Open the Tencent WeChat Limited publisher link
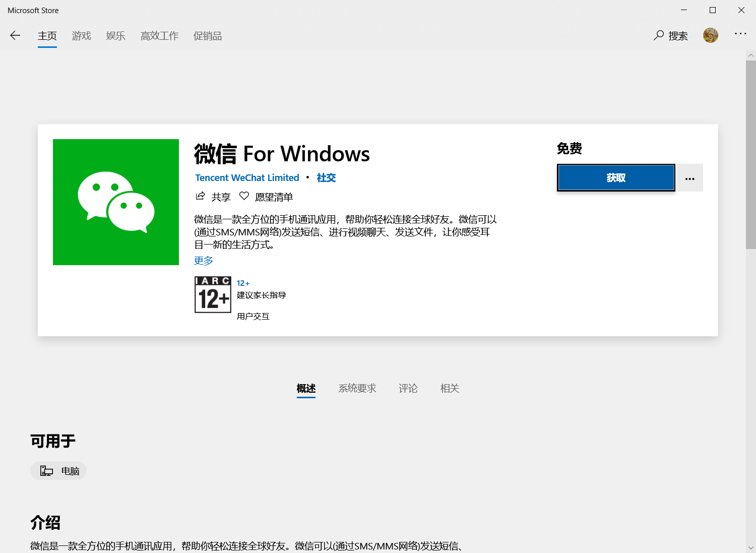The image size is (756, 553). (247, 178)
